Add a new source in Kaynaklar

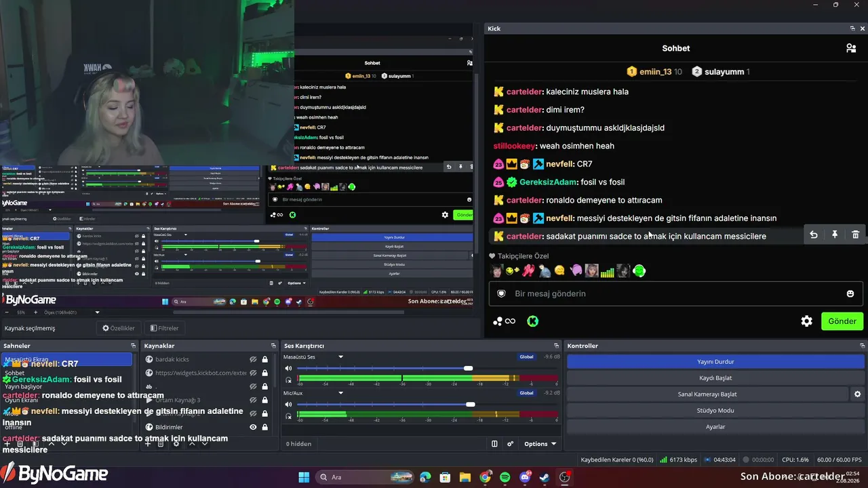(147, 444)
